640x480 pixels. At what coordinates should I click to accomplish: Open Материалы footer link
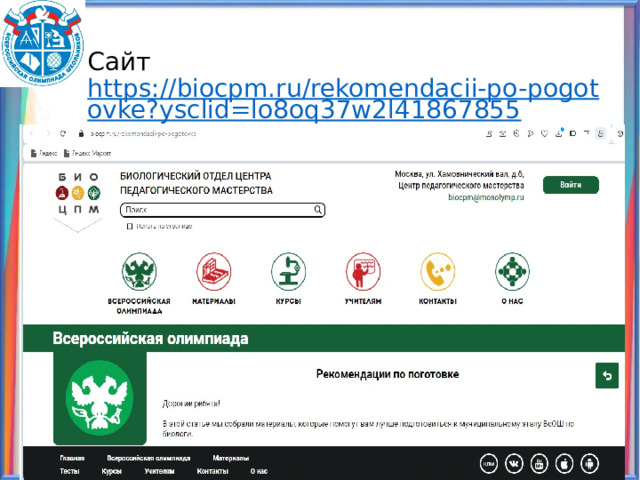(x=231, y=458)
